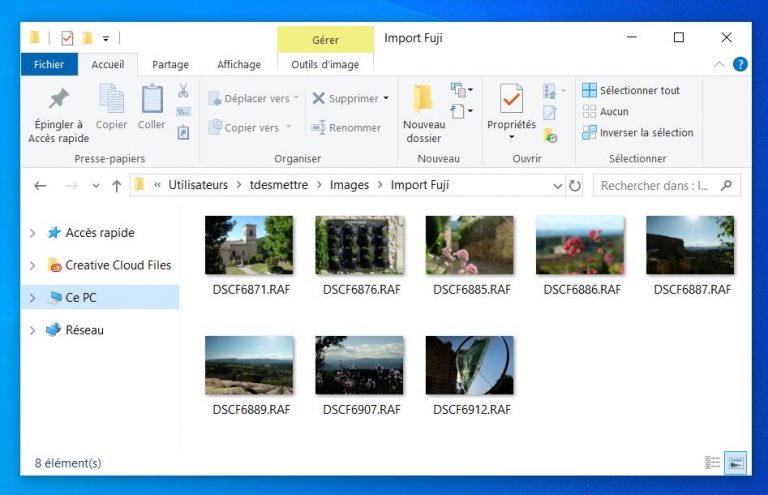
Task: Click quick access Properties checkmark icon in title bar
Action: pos(67,38)
